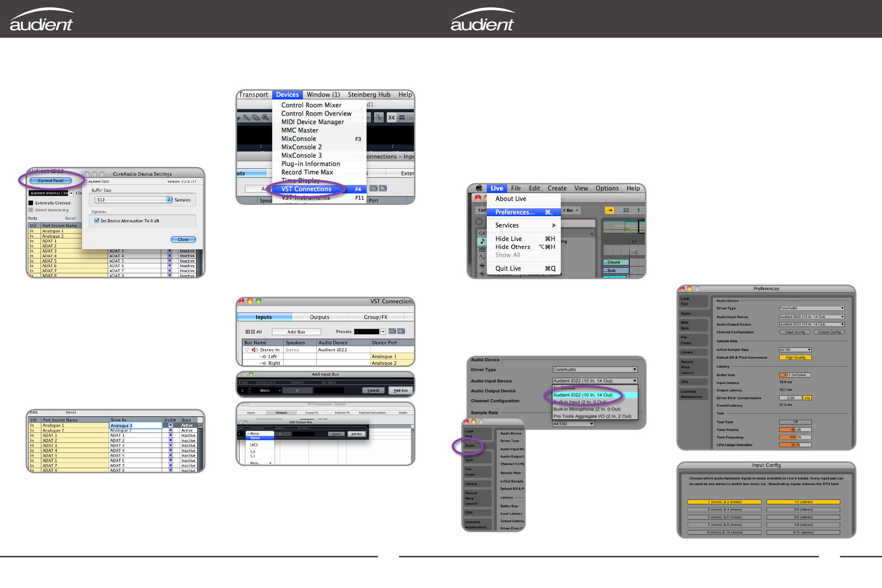Image resolution: width=882 pixels, height=588 pixels.
Task: Open External Instruments tab in VST Connections Outputs
Action: click(x=372, y=412)
